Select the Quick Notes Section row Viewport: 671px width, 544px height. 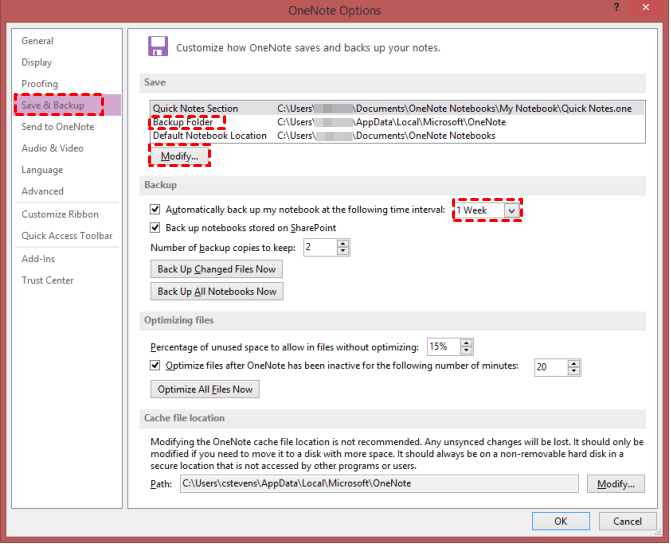point(397,108)
